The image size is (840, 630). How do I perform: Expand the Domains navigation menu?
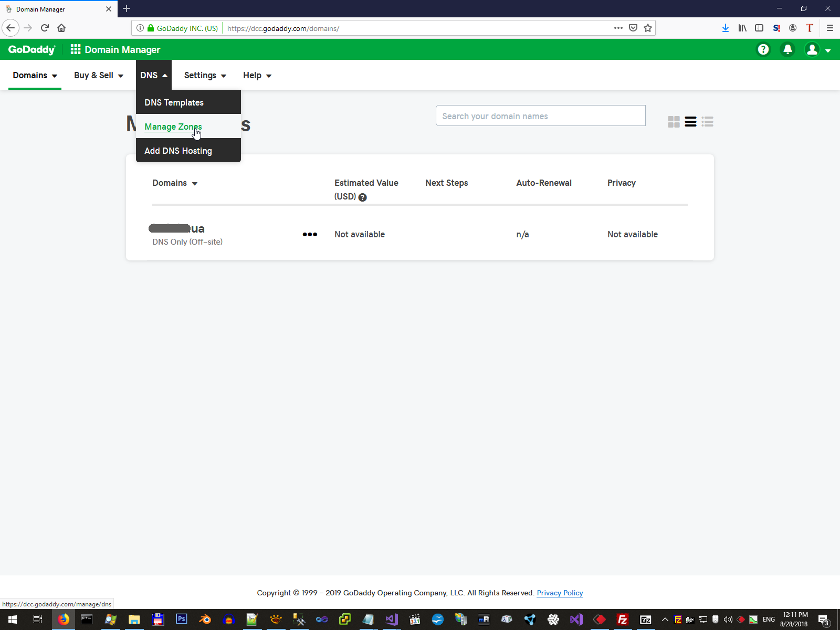35,75
